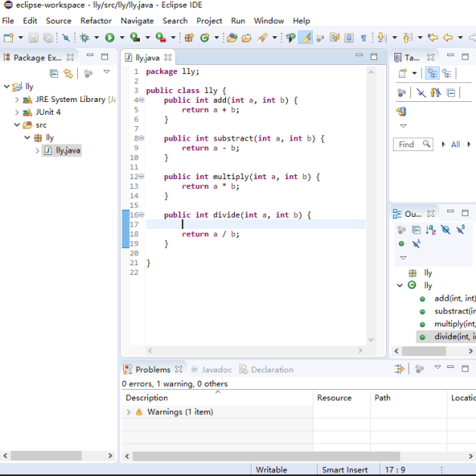The image size is (476, 476).
Task: Open the Refactor menu
Action: [x=96, y=21]
